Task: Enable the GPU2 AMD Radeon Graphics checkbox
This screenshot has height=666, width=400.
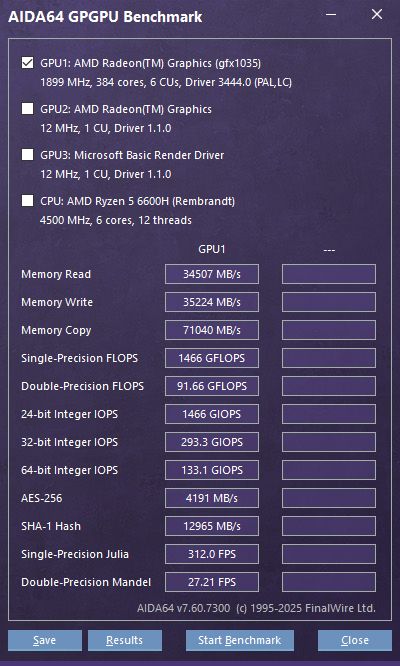Action: (28, 109)
